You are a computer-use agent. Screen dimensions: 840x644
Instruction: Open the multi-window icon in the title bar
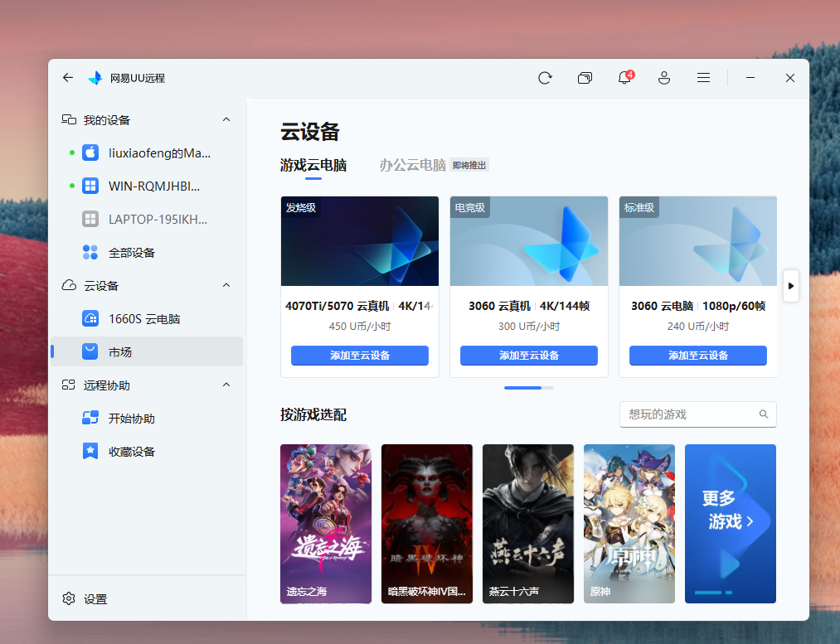[585, 78]
